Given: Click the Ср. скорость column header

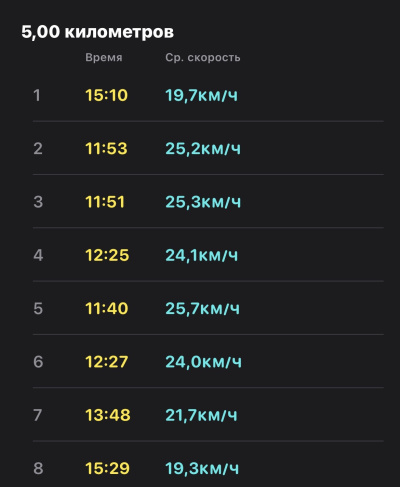Looking at the screenshot, I should (x=203, y=58).
